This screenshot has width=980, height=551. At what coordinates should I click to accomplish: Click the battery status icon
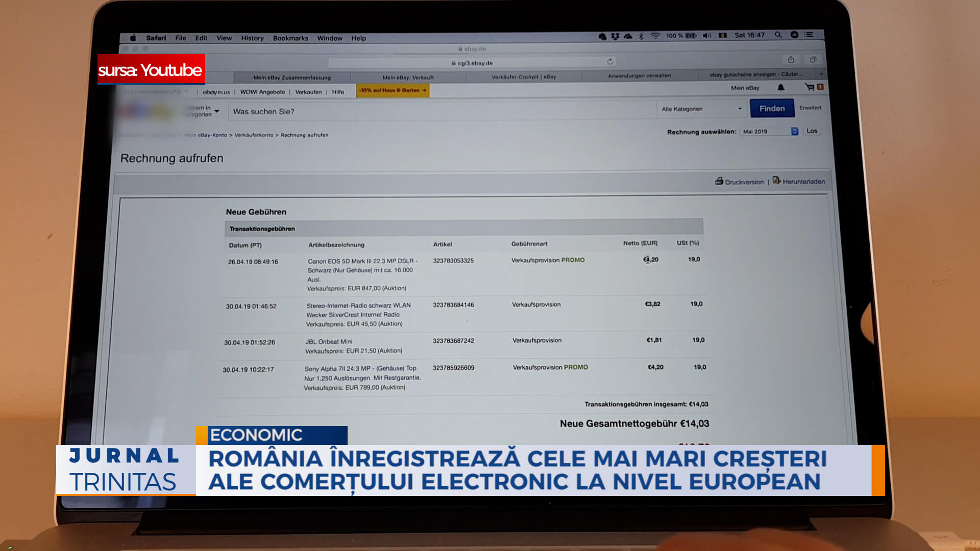coord(691,36)
